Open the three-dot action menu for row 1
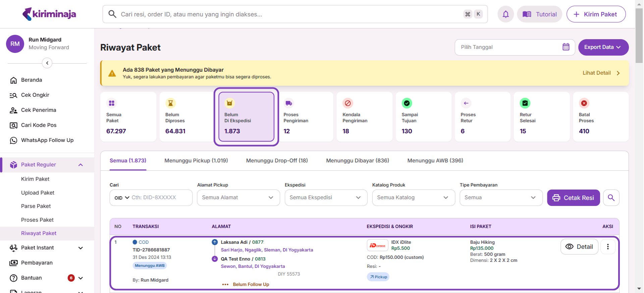The image size is (644, 293). click(x=607, y=247)
